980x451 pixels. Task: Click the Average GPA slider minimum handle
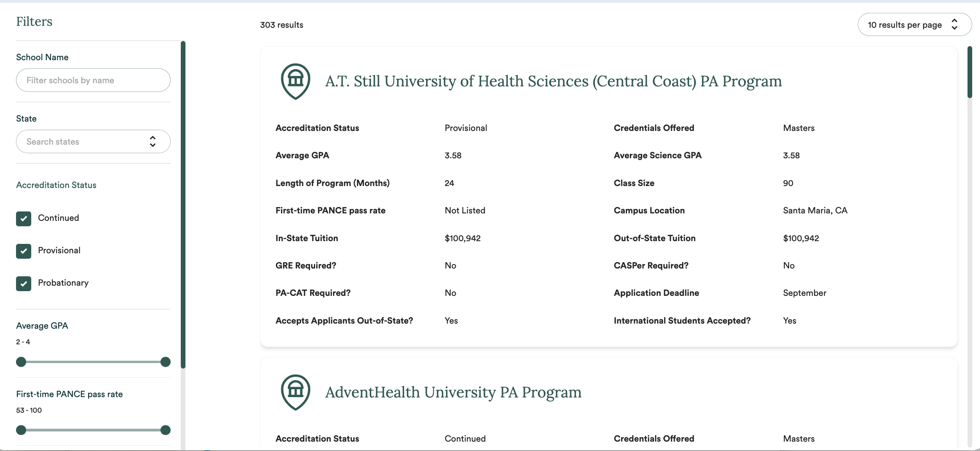pos(21,362)
